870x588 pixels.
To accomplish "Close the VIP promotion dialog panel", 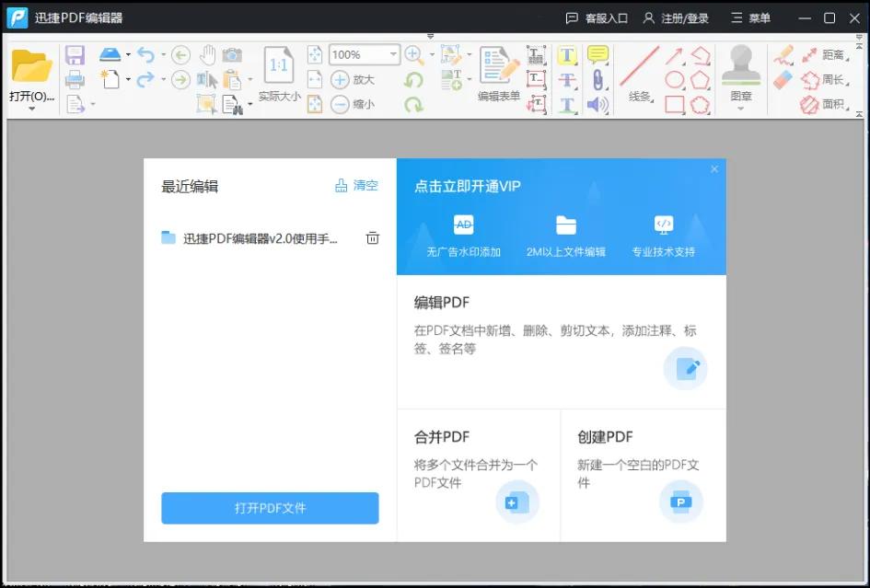I will [x=714, y=169].
